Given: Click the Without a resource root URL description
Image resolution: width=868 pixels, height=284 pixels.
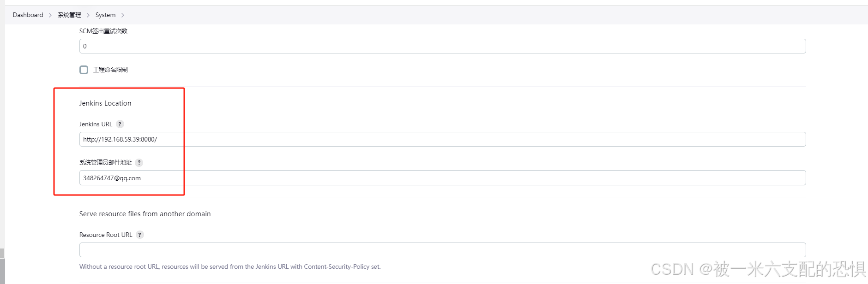Looking at the screenshot, I should point(230,266).
